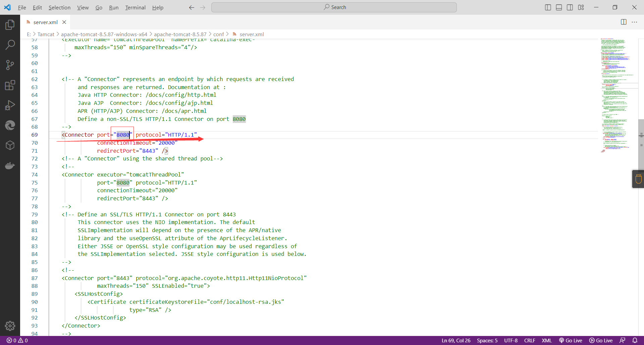Click the floating widget on right edge

pos(638,179)
